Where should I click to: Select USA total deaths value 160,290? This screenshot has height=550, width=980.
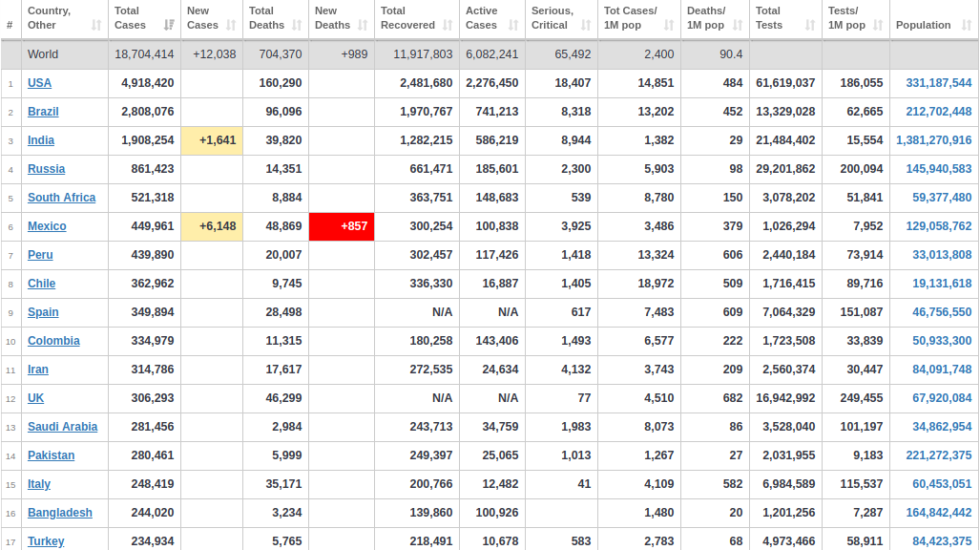tap(280, 83)
